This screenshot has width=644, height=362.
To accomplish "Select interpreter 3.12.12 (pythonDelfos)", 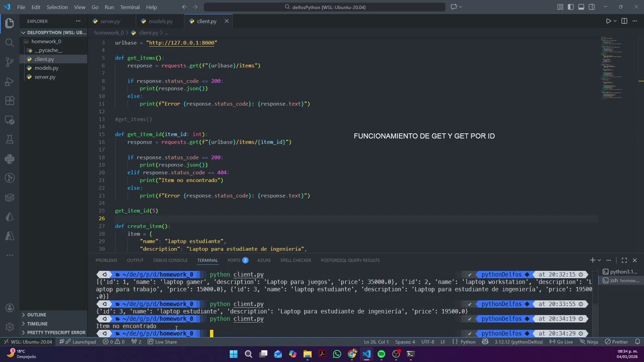I will (518, 342).
